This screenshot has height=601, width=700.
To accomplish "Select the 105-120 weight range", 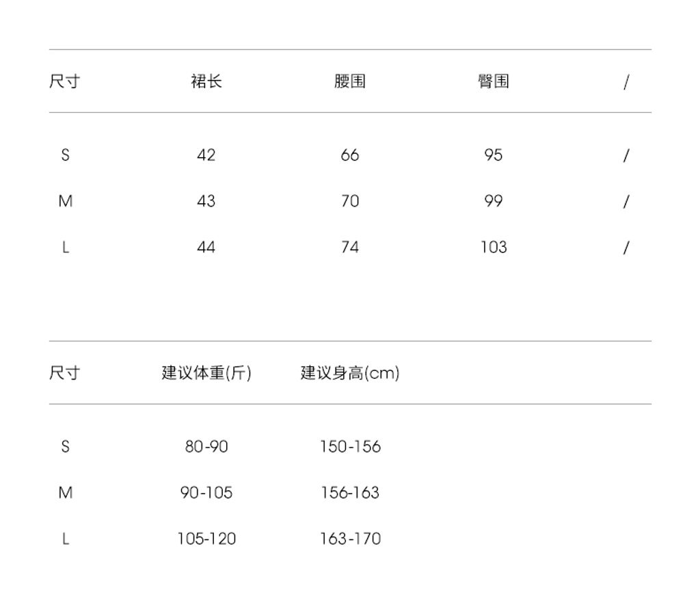I will 206,539.
